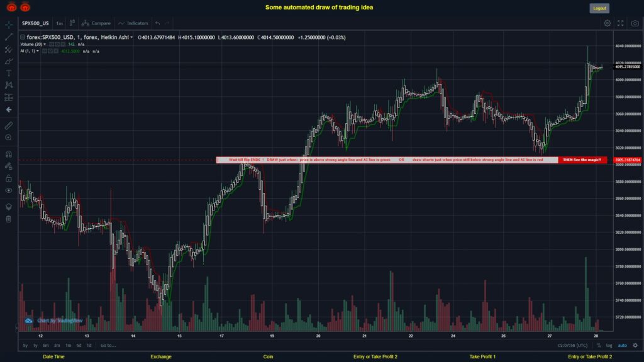Viewport: 644px width, 362px height.
Task: Select the Text annotation tool
Action: click(9, 73)
